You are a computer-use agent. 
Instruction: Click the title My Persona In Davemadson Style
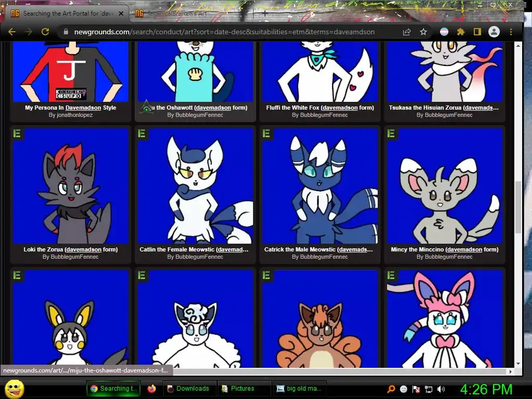coord(71,108)
